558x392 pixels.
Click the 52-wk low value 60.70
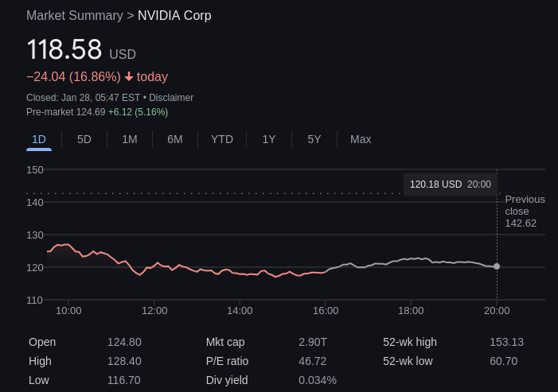point(504,362)
